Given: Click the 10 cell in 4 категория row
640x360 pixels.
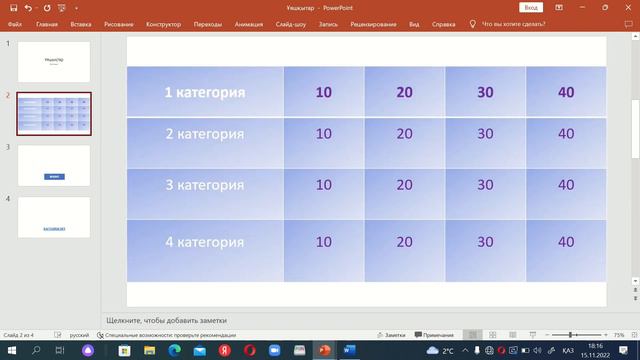Looking at the screenshot, I should tap(324, 251).
